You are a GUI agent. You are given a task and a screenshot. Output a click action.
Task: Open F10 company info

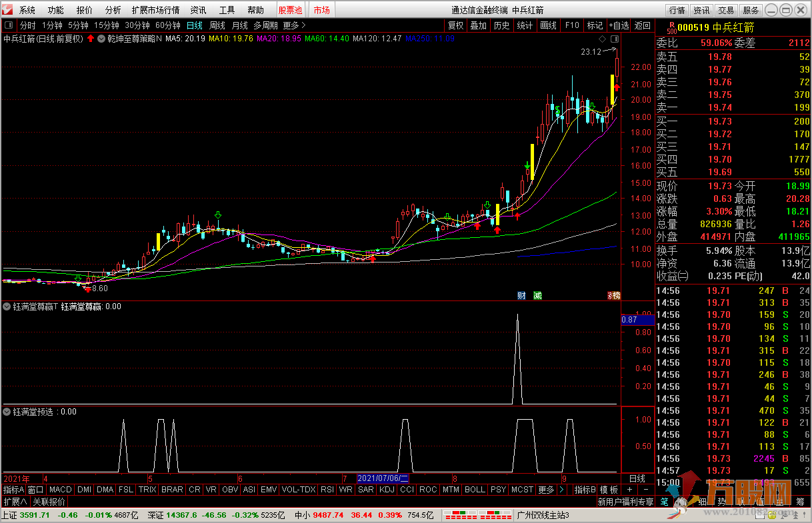[x=572, y=25]
